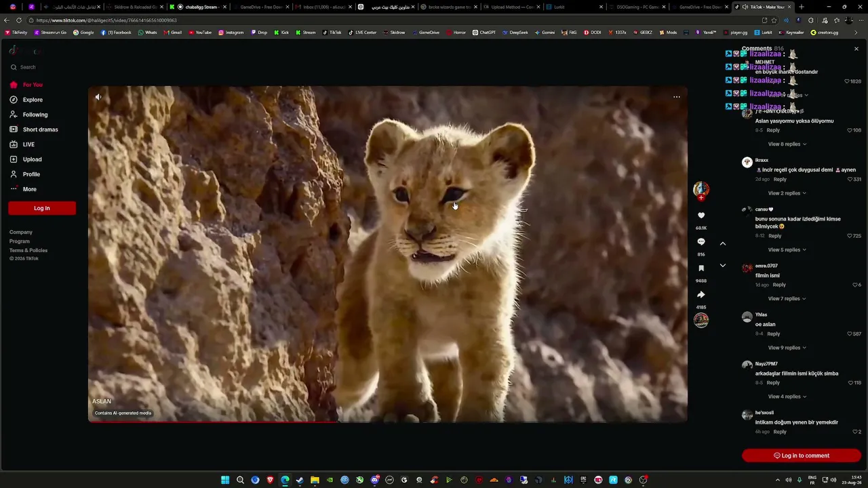Open the Company footer link
This screenshot has width=868, height=488.
coord(21,232)
